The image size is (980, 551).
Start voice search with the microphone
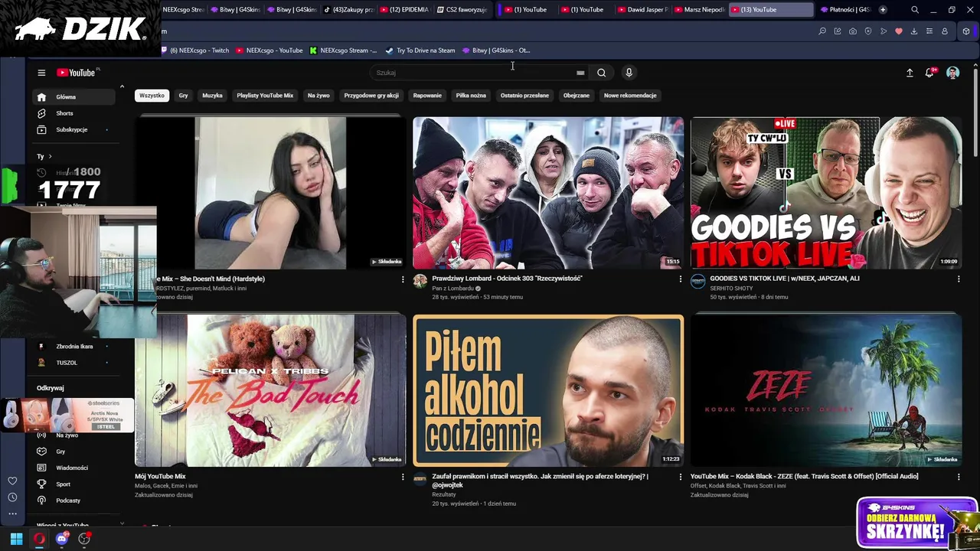(629, 73)
